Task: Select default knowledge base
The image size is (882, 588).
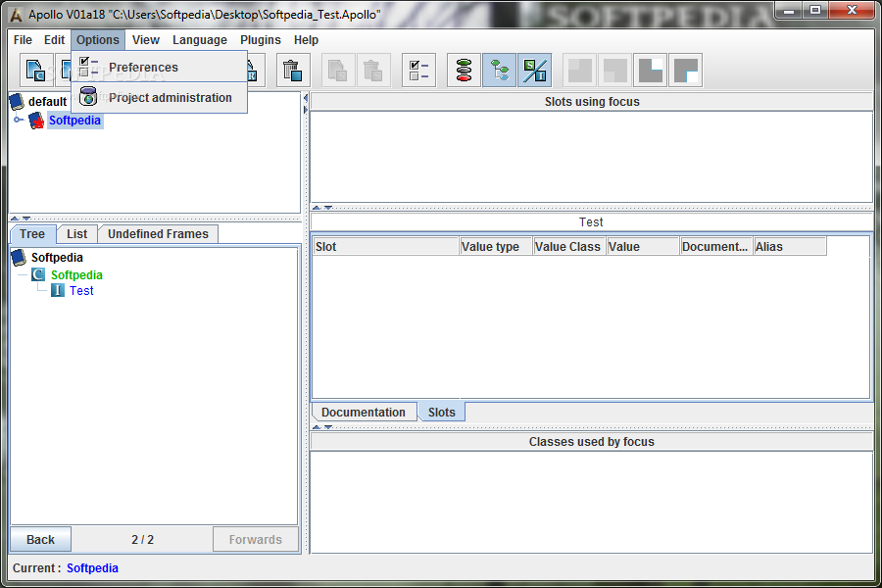Action: coord(47,101)
